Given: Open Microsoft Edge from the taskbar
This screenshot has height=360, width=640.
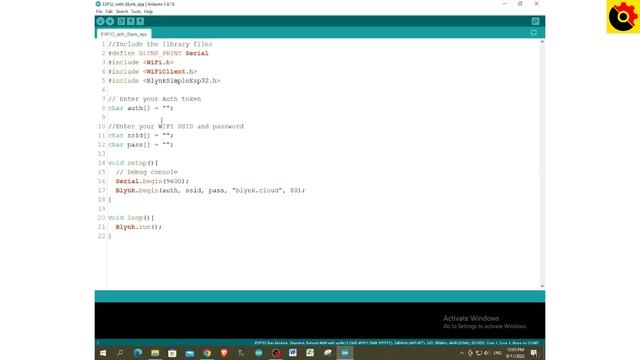Looking at the screenshot, I should [138, 353].
